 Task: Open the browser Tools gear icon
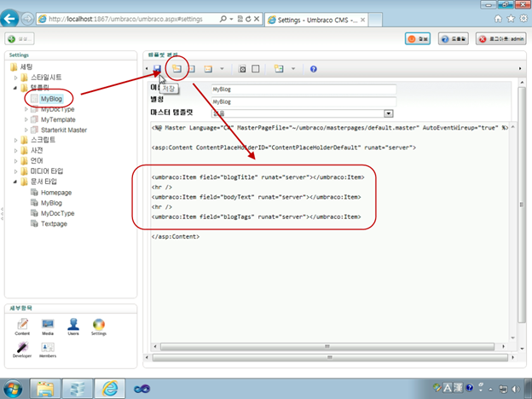pos(523,19)
